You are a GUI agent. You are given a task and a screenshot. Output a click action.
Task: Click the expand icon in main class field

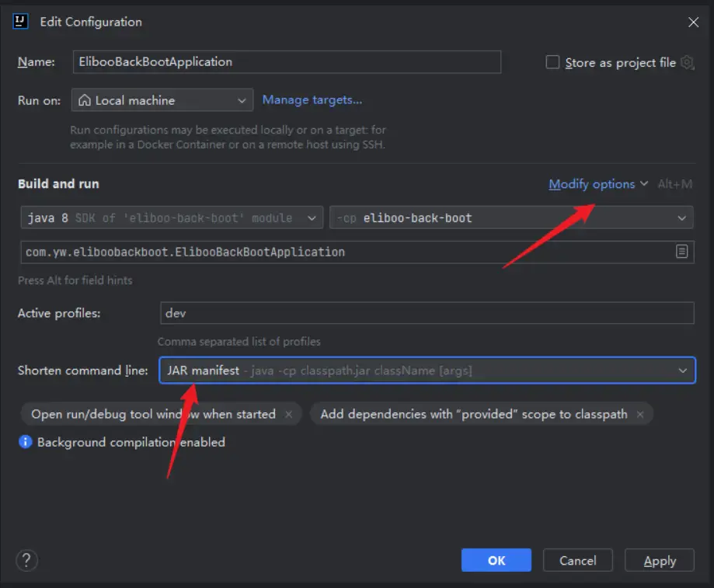pos(681,252)
